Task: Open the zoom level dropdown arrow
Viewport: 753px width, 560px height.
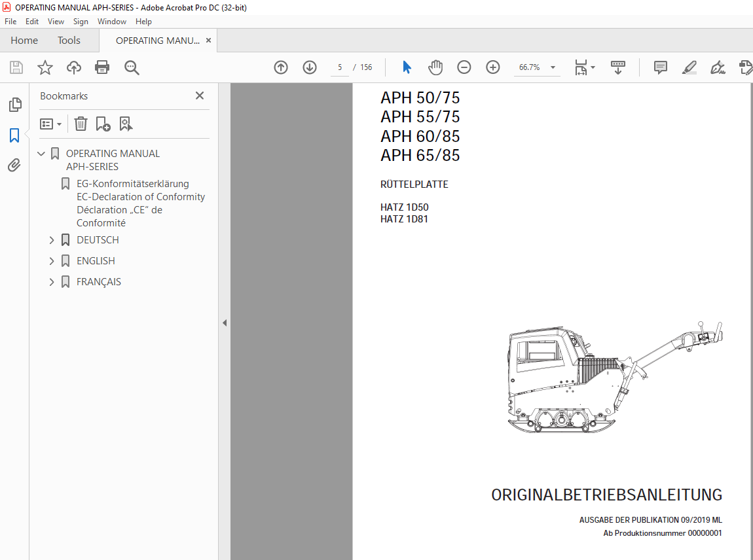Action: tap(553, 67)
